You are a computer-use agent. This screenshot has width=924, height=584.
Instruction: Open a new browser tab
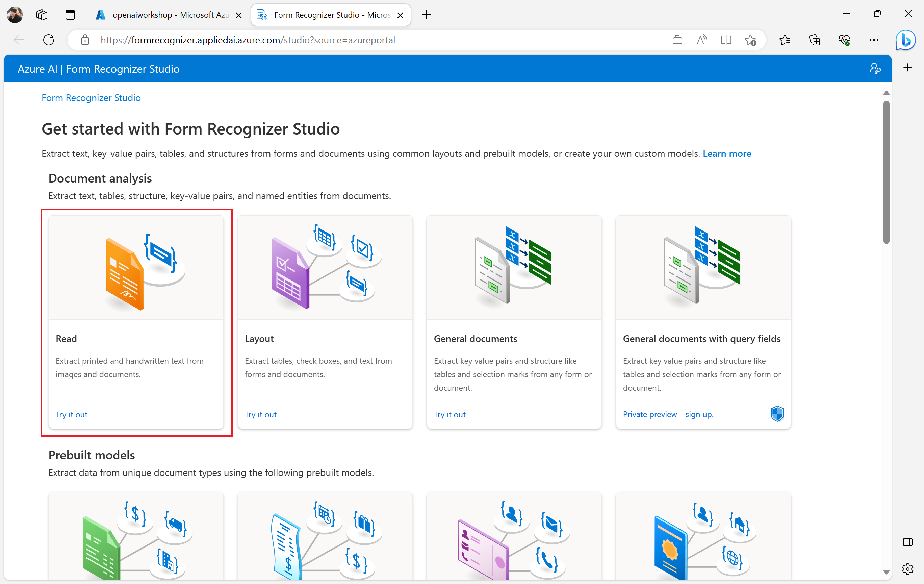click(x=426, y=15)
